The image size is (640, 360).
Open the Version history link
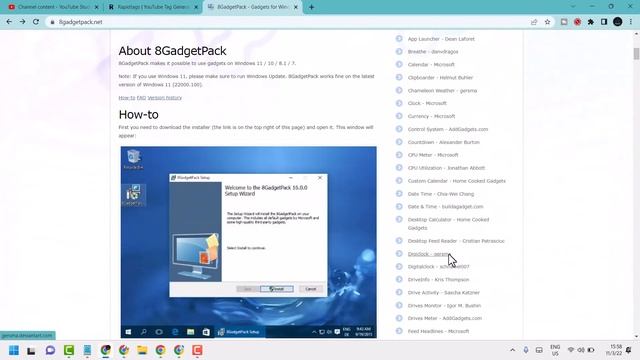(164, 98)
